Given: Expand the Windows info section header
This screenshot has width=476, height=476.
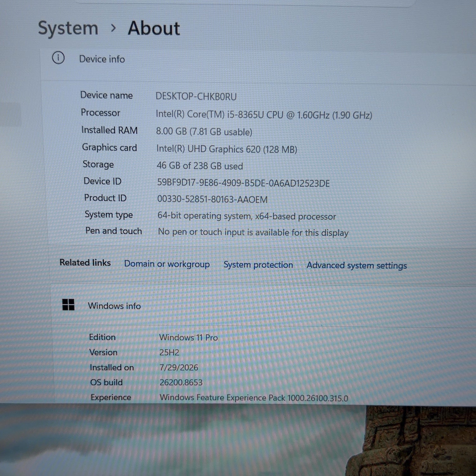Looking at the screenshot, I should pyautogui.click(x=263, y=306).
